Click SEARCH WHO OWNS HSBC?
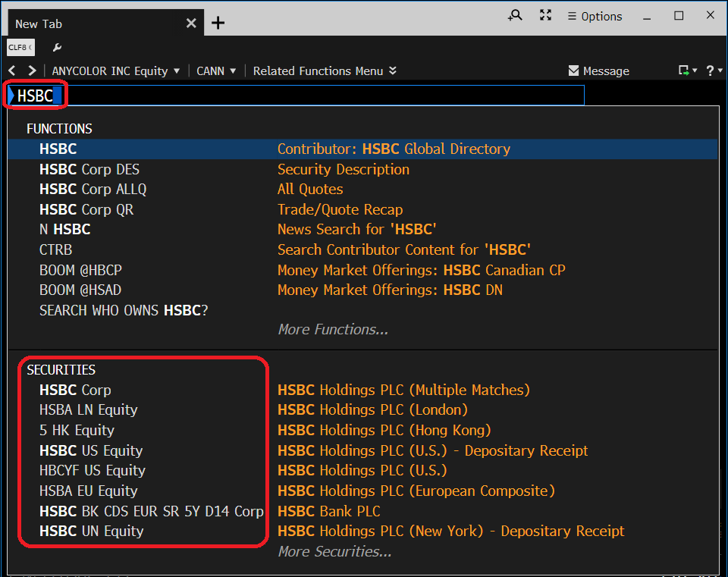This screenshot has width=728, height=577. coord(124,310)
